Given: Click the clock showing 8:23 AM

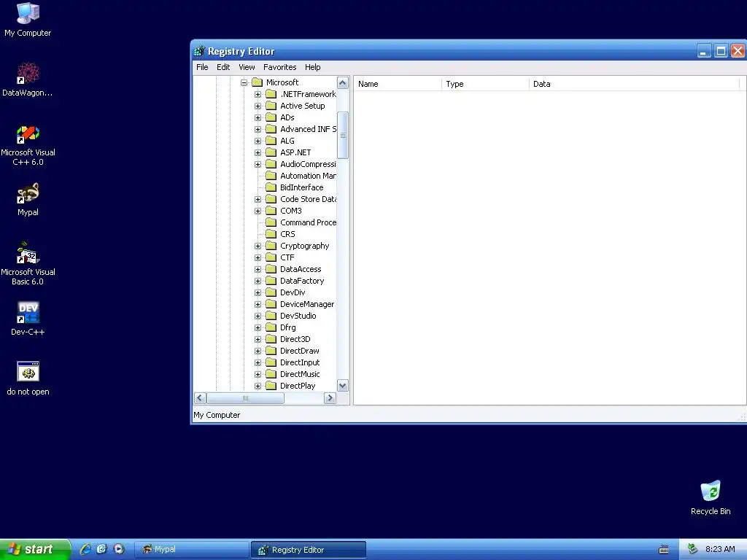Looking at the screenshot, I should pyautogui.click(x=720, y=549).
